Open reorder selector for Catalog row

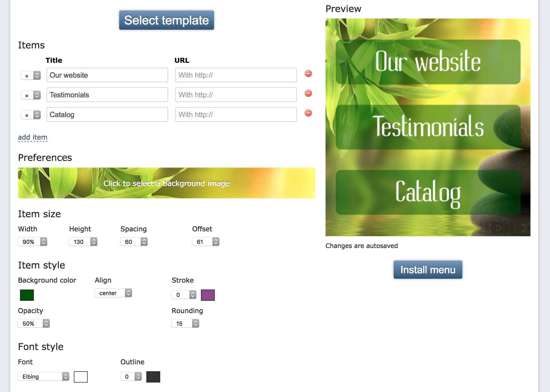31,115
